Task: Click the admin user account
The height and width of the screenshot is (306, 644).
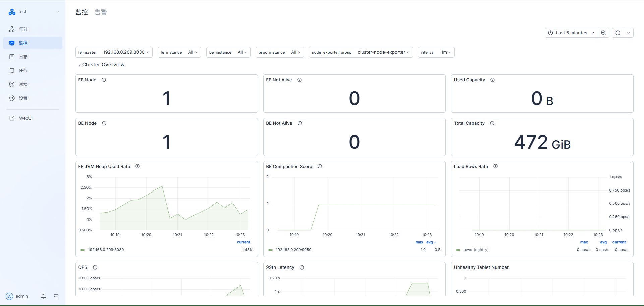Action: (x=17, y=296)
